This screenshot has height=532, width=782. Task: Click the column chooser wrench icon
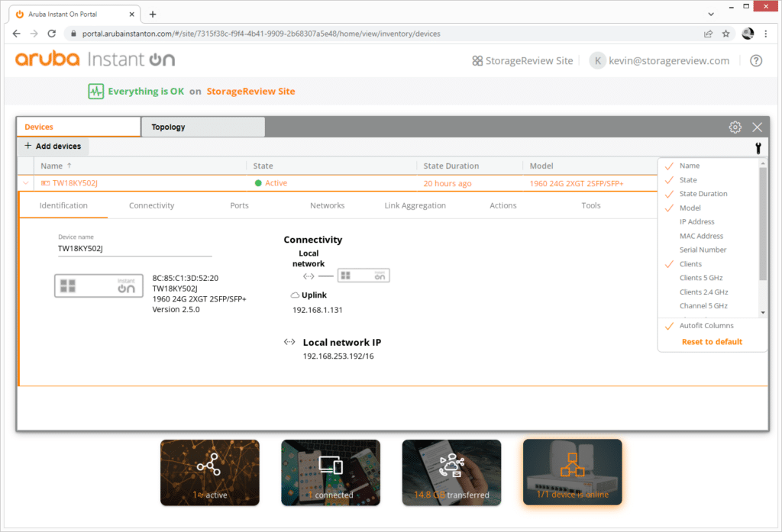(x=758, y=147)
